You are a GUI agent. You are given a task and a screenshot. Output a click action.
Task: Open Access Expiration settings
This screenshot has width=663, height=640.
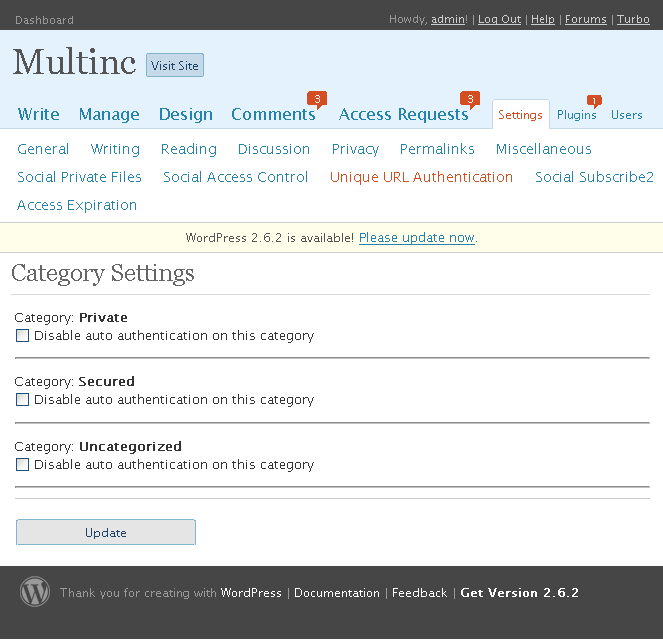[x=77, y=205]
